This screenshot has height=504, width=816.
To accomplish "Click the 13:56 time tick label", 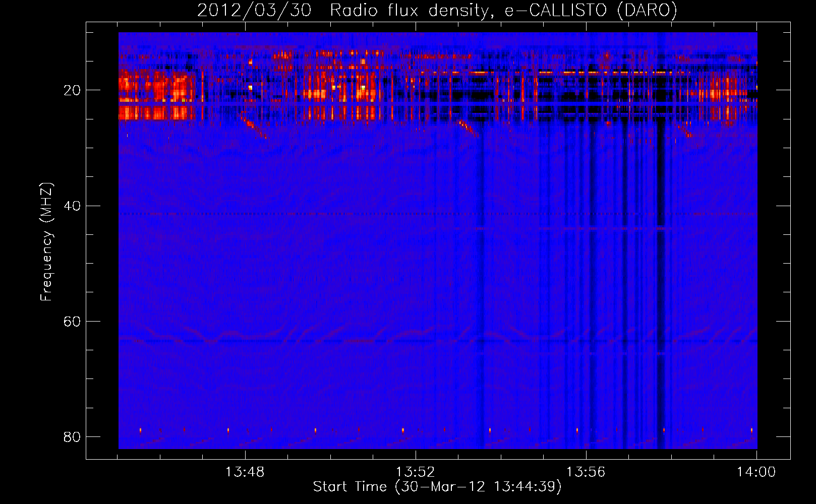I will point(586,472).
